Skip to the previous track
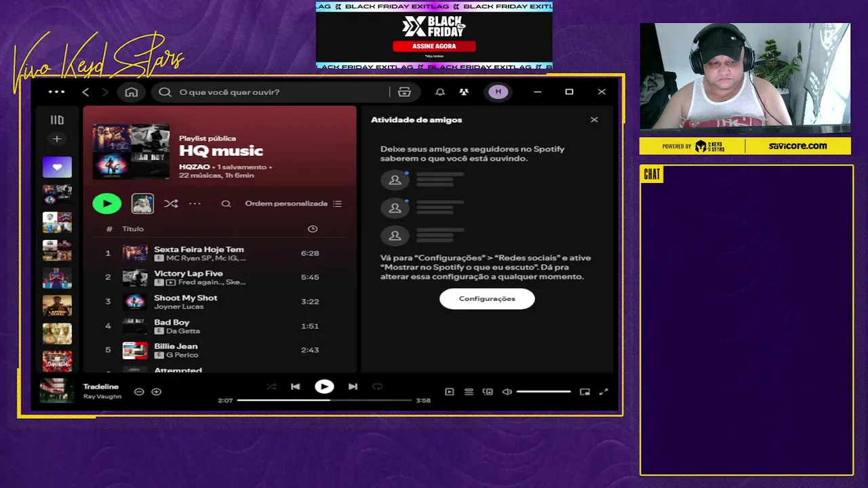This screenshot has height=488, width=868. pyautogui.click(x=296, y=387)
